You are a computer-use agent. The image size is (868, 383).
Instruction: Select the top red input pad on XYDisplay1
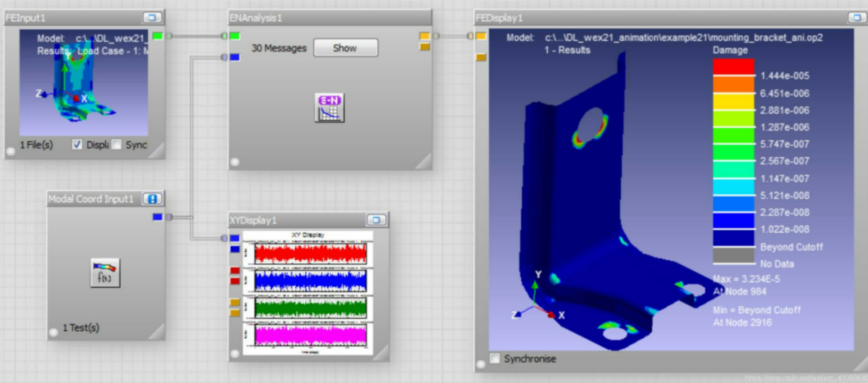pyautogui.click(x=235, y=271)
